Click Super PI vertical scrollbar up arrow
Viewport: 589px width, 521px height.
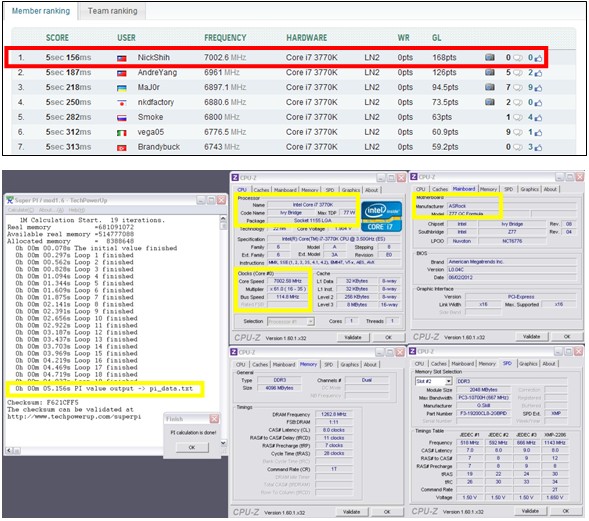click(x=223, y=219)
